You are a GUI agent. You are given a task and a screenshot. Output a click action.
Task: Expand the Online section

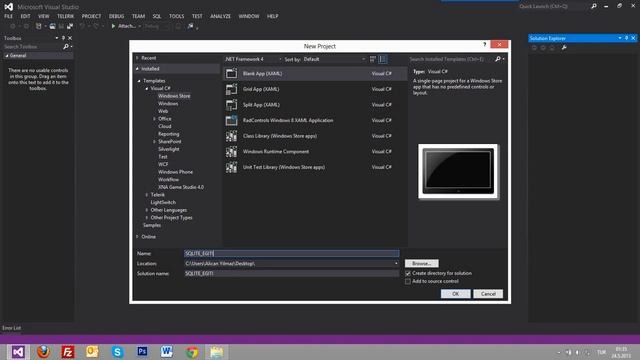click(x=138, y=237)
